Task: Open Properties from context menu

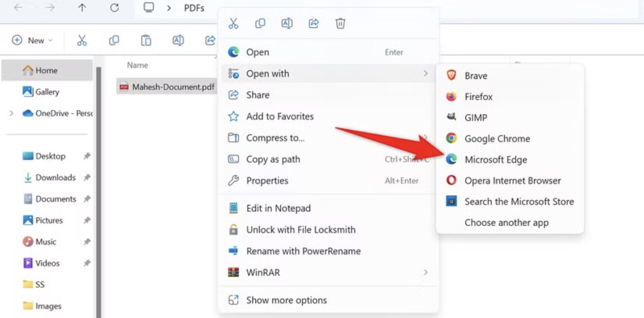Action: click(328, 181)
